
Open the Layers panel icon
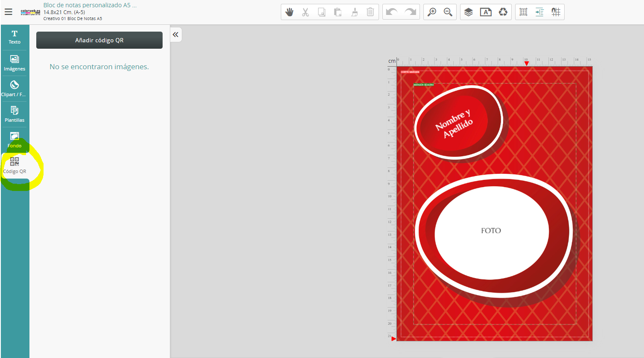[468, 12]
